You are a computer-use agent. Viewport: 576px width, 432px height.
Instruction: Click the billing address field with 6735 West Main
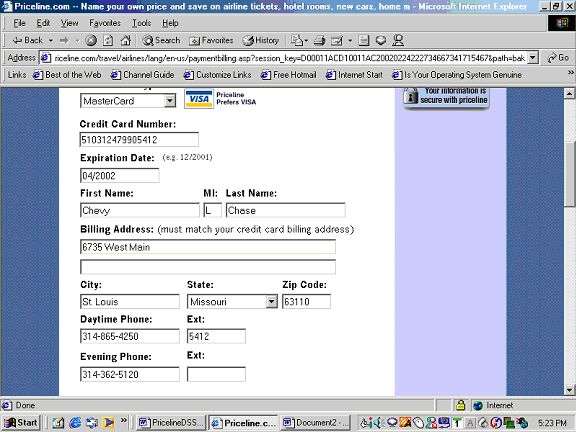click(x=208, y=247)
